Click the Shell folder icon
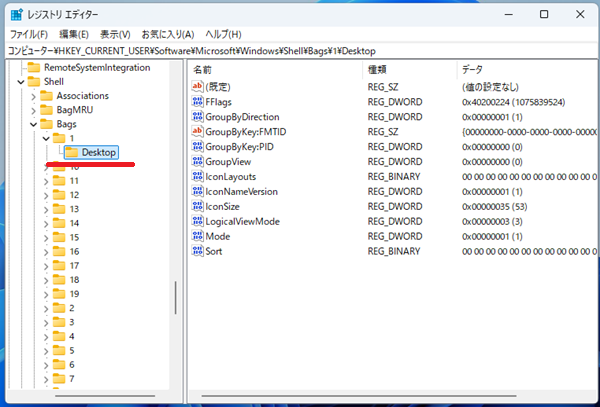Screen dimensions: 600x407 (x=34, y=81)
